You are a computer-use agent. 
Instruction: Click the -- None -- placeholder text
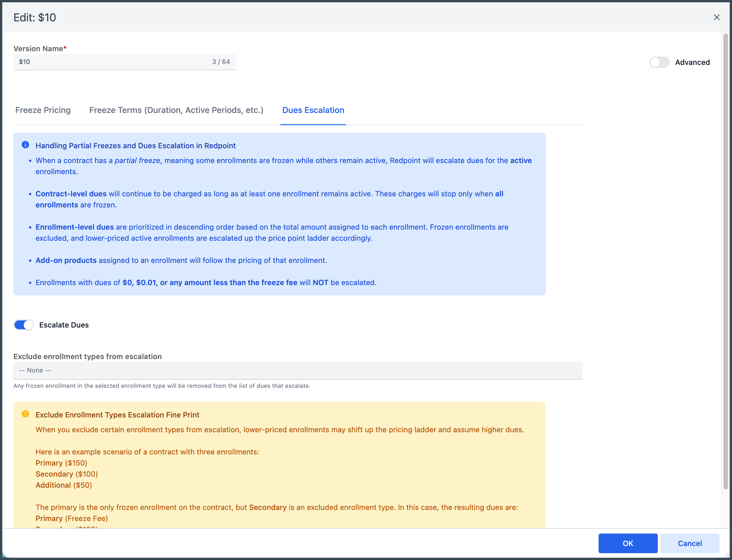(35, 370)
